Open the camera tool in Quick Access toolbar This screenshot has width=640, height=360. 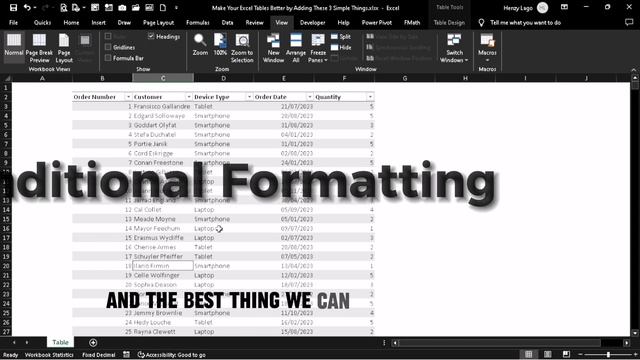tap(122, 7)
